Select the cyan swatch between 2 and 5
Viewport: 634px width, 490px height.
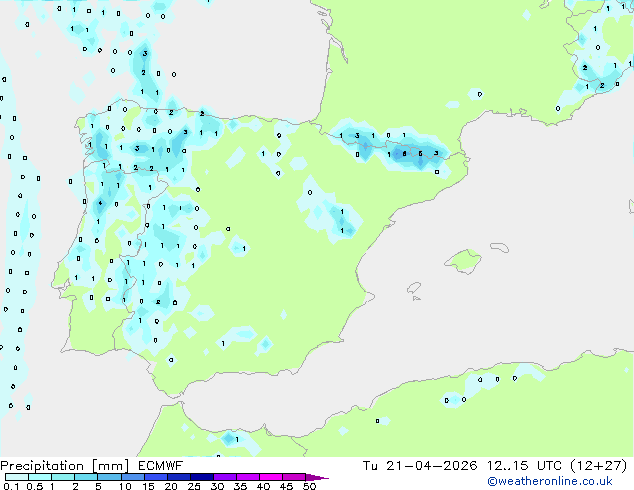(x=87, y=477)
